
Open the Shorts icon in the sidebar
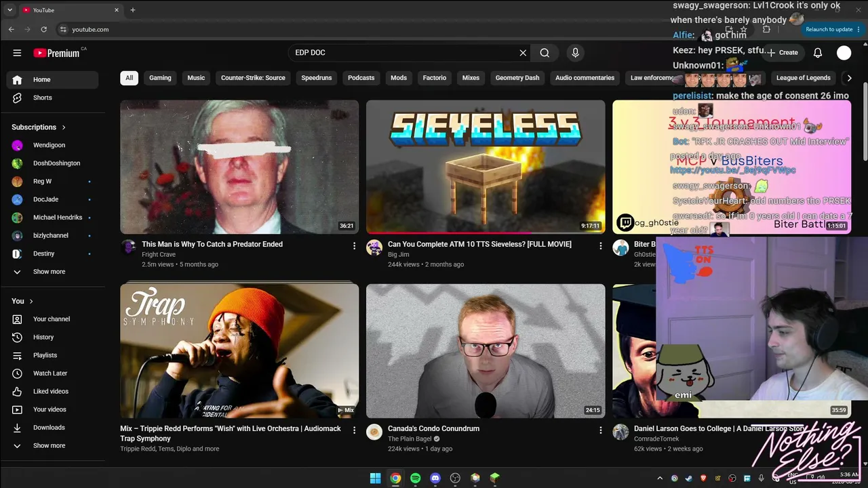pyautogui.click(x=18, y=98)
